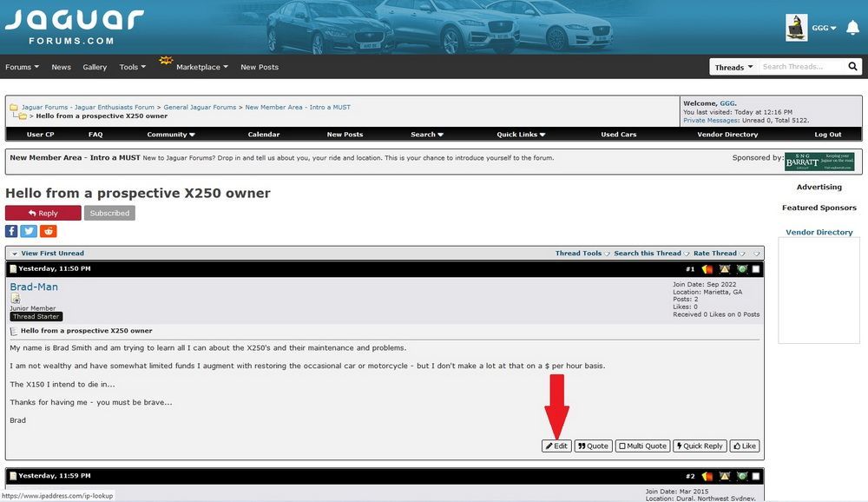Viewport: 868px width, 502px height.
Task: Share thread on Reddit
Action: click(49, 231)
